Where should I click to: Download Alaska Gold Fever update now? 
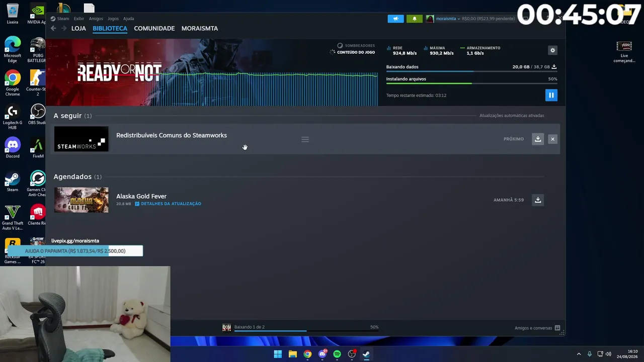[x=538, y=200]
